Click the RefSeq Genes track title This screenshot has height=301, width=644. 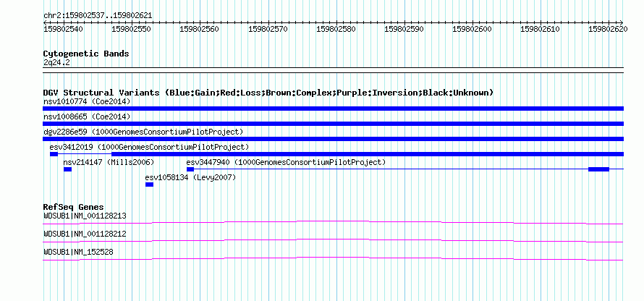(74, 207)
